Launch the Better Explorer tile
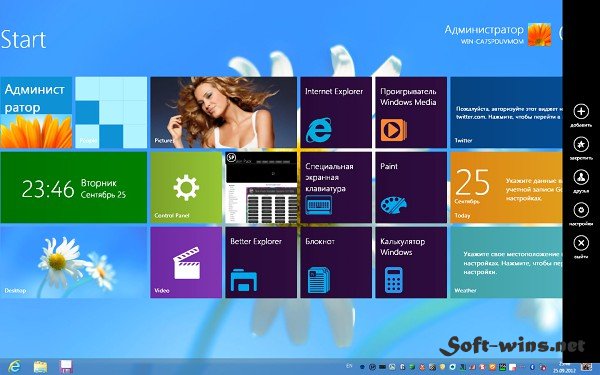 click(261, 262)
